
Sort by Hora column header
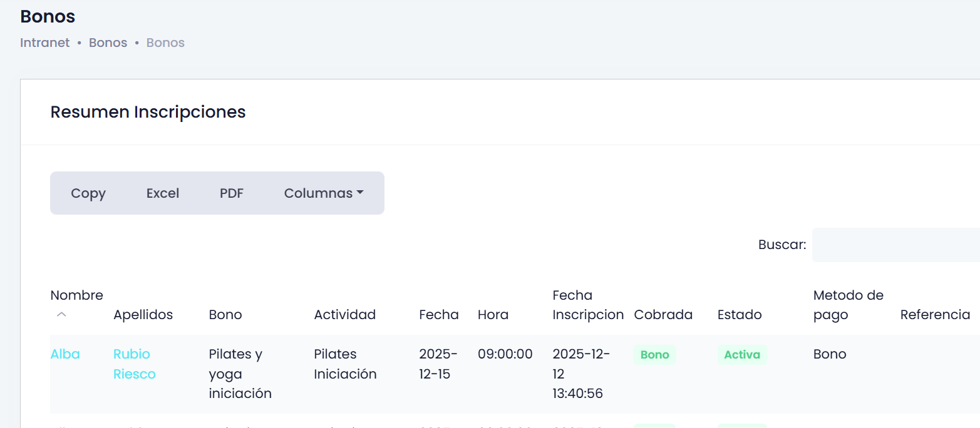coord(493,315)
